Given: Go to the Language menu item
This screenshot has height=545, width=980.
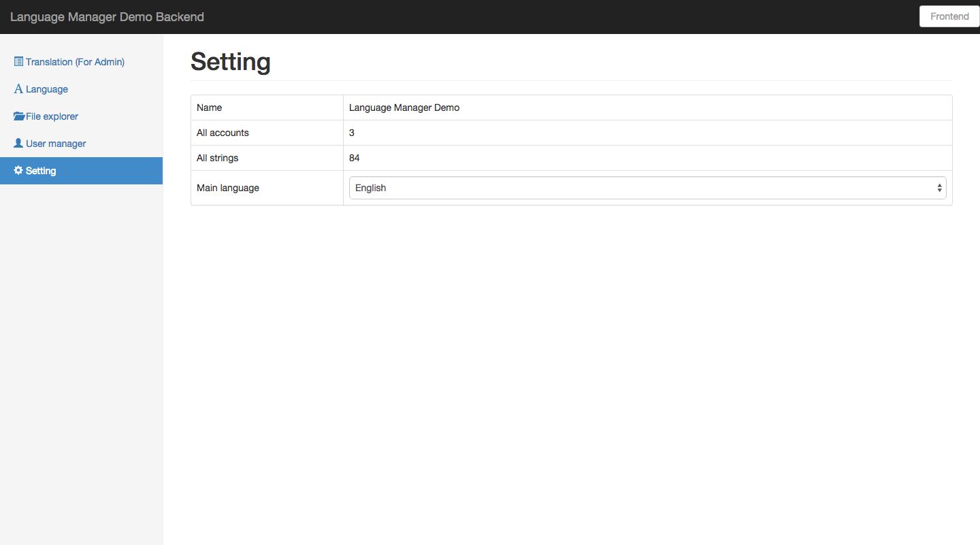Looking at the screenshot, I should (x=47, y=89).
